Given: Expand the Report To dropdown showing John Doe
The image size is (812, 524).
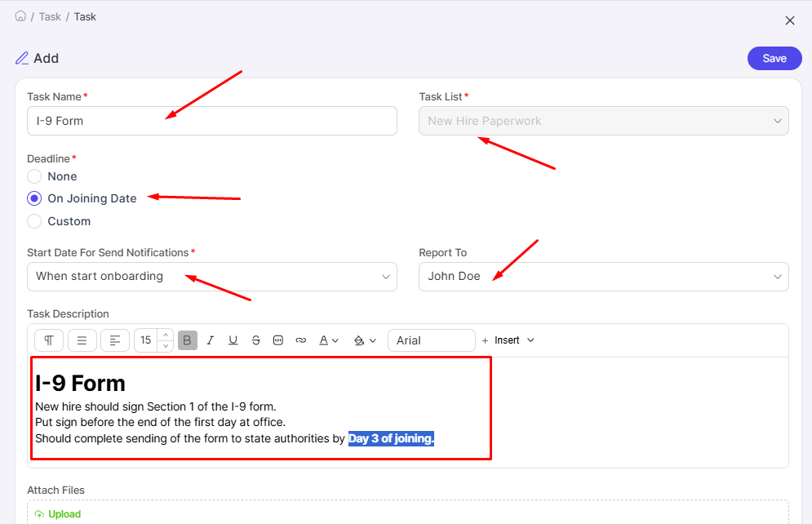Looking at the screenshot, I should click(x=603, y=277).
